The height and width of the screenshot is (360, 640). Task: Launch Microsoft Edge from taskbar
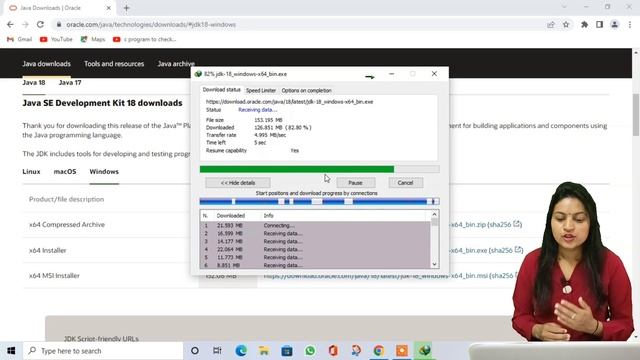tap(241, 351)
